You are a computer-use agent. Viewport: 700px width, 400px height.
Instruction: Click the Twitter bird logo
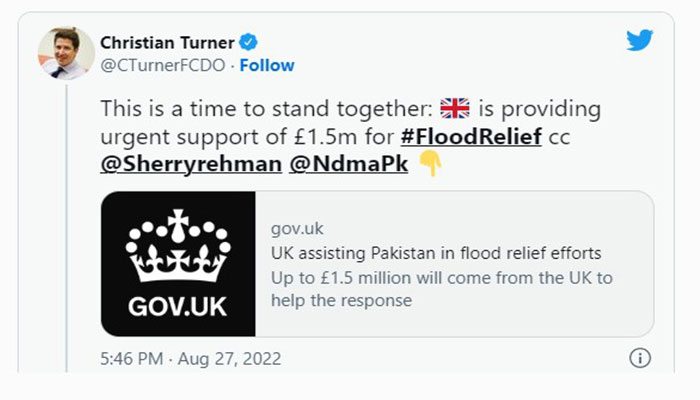click(x=639, y=41)
